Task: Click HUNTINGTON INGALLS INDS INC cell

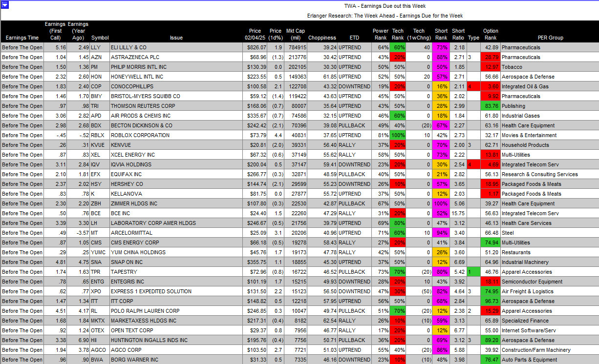Action: (x=176, y=340)
